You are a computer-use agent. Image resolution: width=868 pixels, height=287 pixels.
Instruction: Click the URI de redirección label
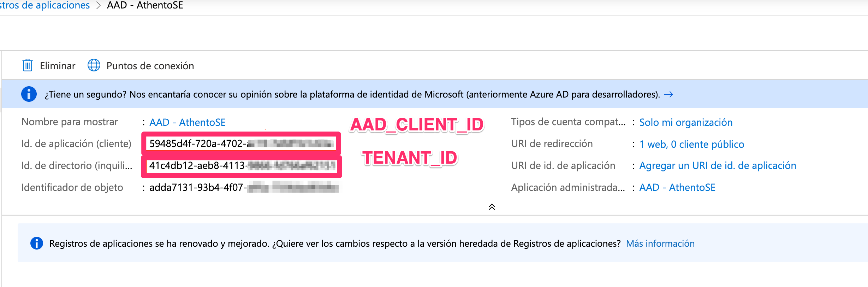click(552, 144)
